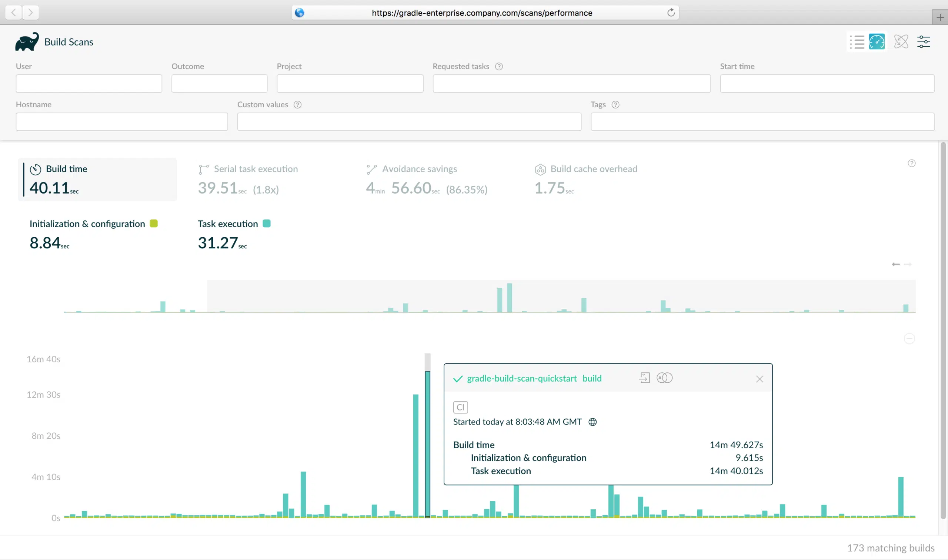Open the Outcome filter field
This screenshot has height=560, width=948.
(219, 83)
